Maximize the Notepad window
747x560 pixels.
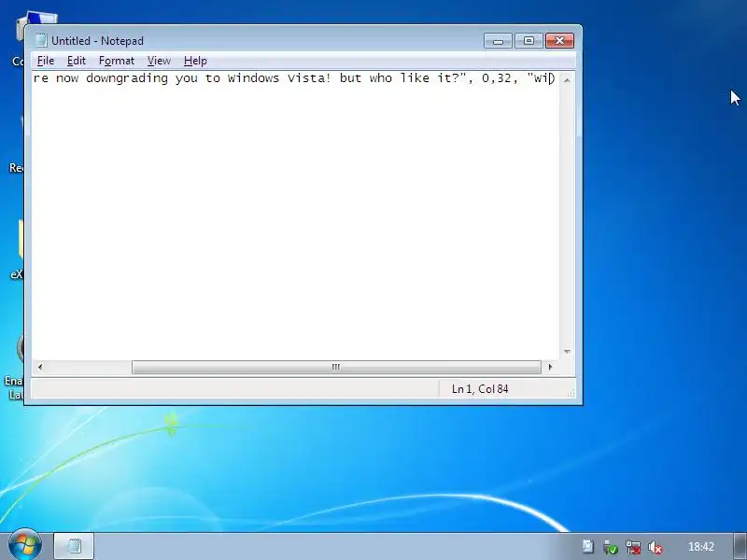(x=529, y=41)
